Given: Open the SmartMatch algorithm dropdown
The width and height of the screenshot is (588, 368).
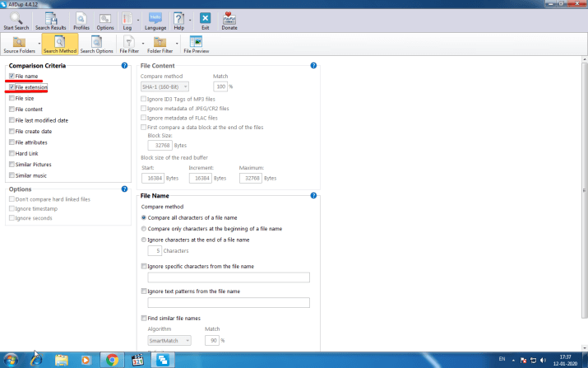Looking at the screenshot, I should 169,340.
